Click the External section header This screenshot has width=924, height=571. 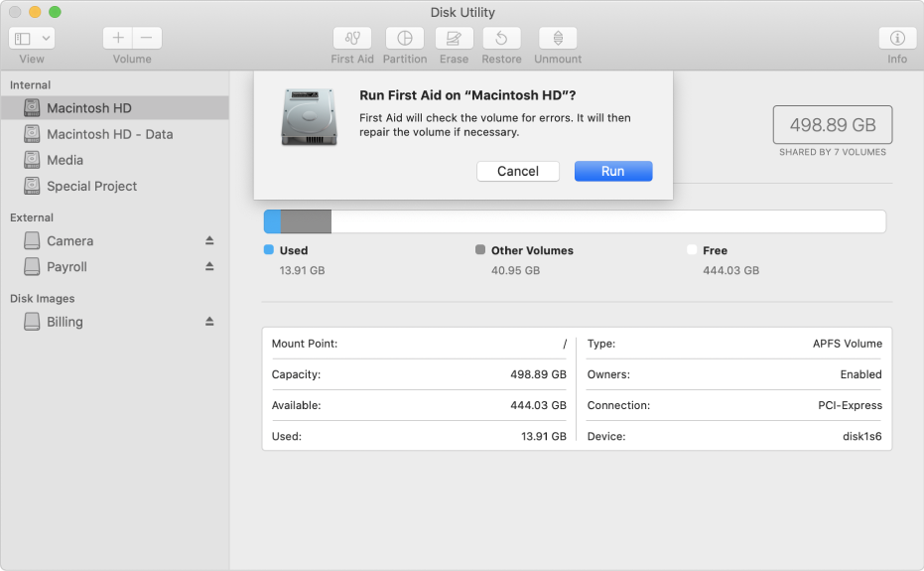[x=31, y=217]
